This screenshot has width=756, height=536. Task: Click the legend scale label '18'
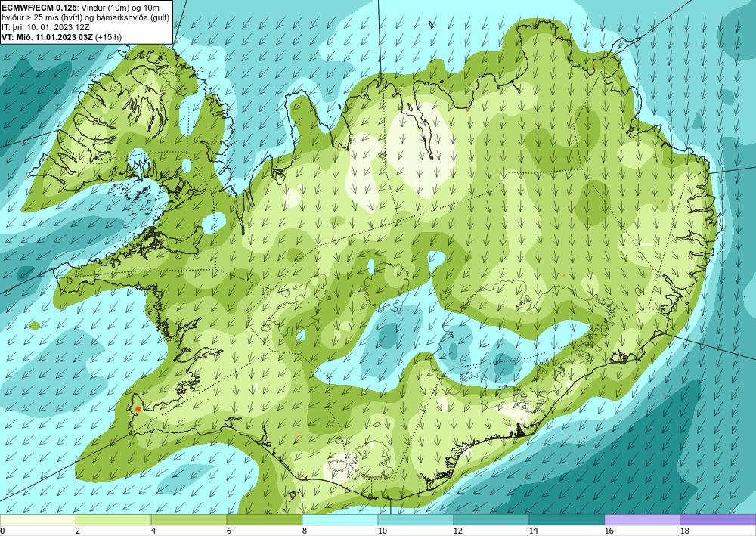click(x=685, y=531)
